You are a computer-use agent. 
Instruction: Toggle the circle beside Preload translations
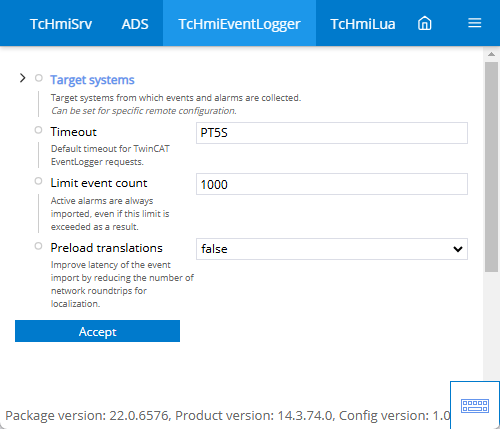(38, 246)
